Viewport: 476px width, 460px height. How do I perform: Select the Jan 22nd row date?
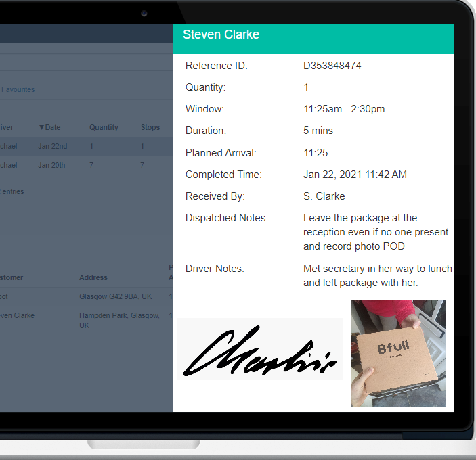click(x=53, y=146)
